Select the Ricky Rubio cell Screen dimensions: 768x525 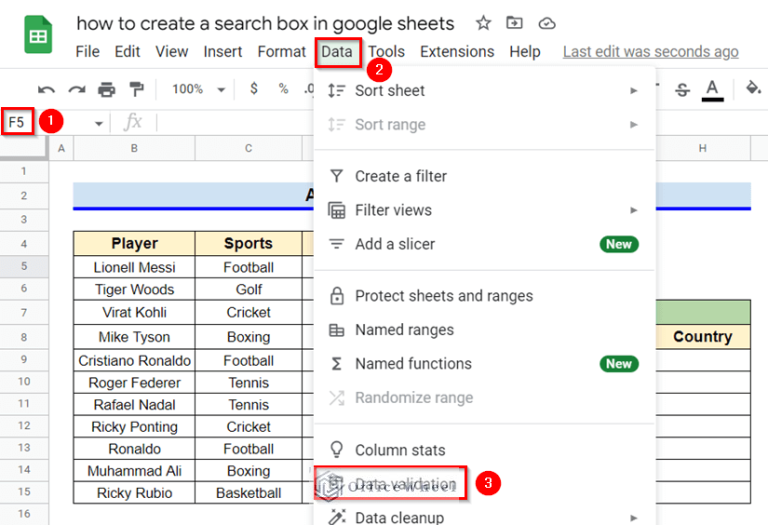pyautogui.click(x=134, y=493)
